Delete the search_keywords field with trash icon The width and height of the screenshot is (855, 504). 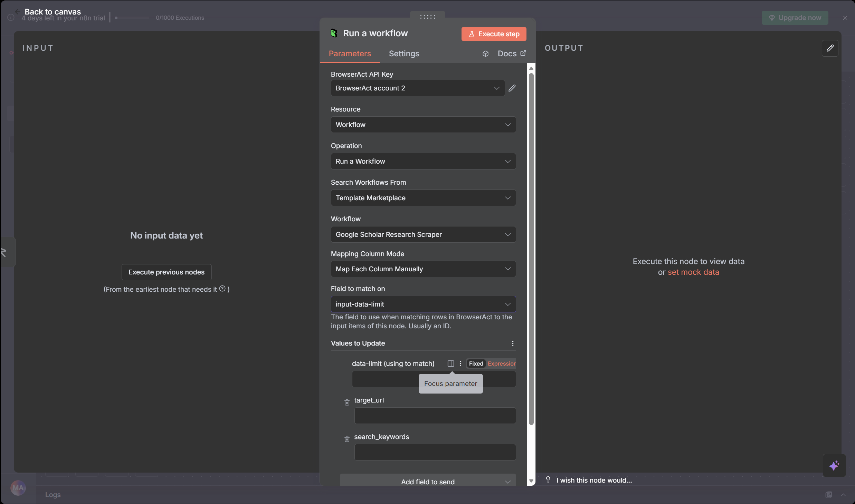(347, 439)
